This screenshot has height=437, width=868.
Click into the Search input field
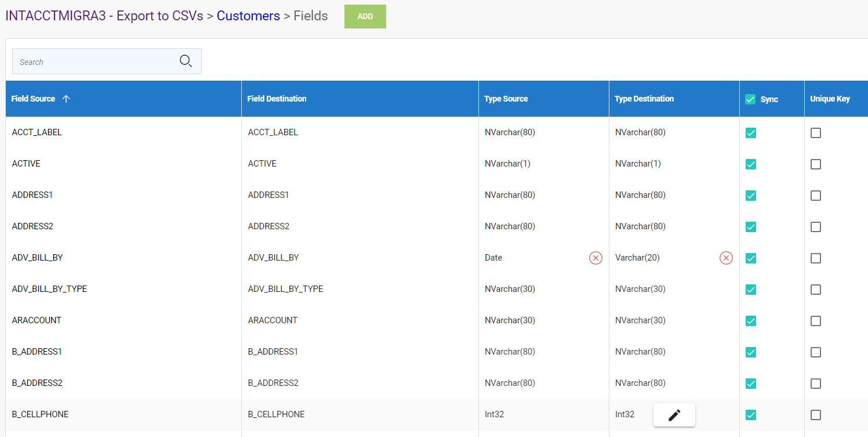(x=93, y=62)
